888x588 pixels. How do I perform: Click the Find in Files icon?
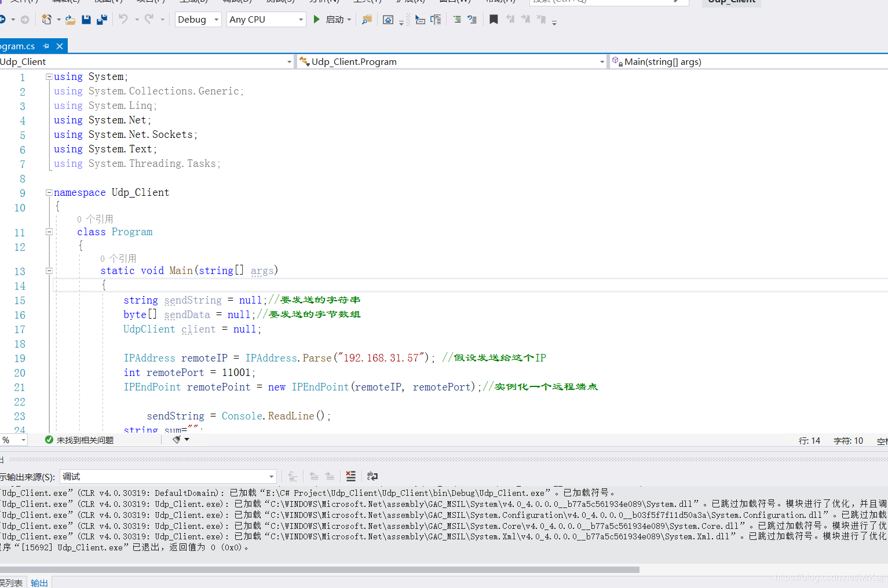[x=367, y=20]
